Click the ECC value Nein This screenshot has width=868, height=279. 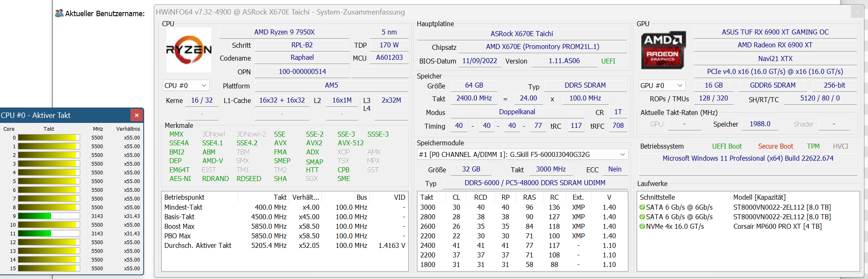pos(615,169)
